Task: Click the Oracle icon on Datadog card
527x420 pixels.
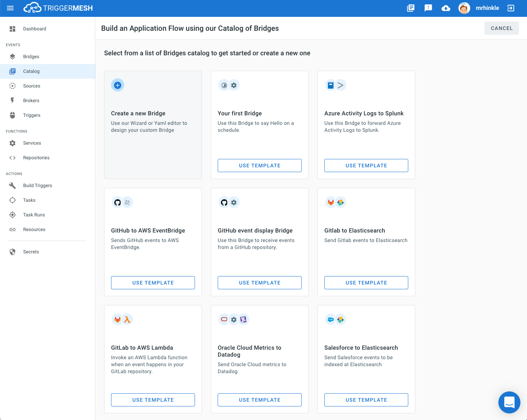Action: 224,320
